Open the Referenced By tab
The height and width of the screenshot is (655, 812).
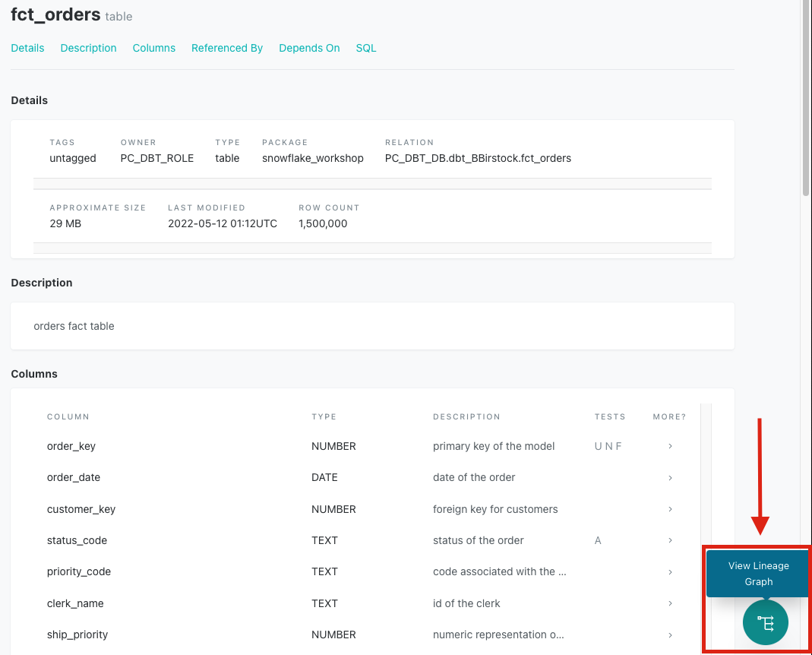click(227, 48)
